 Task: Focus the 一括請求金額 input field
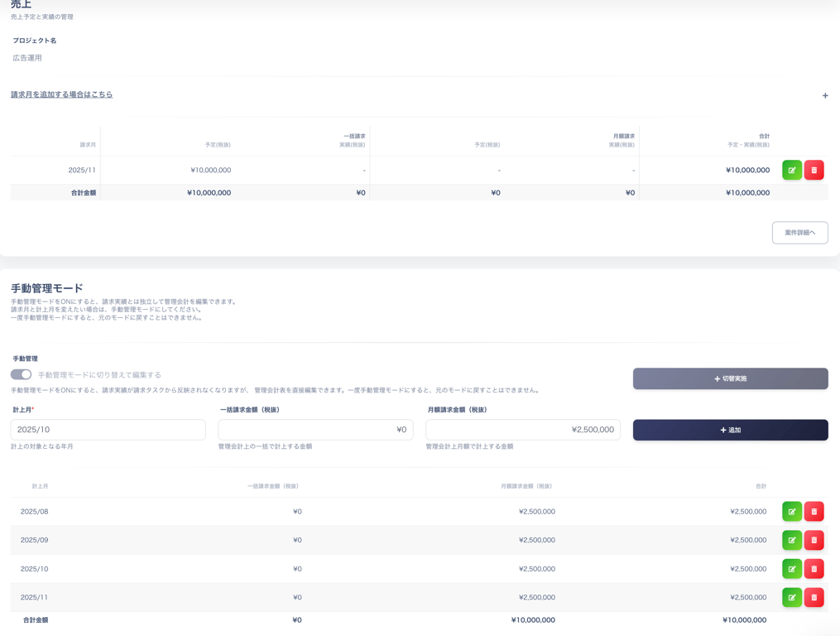[x=315, y=430]
